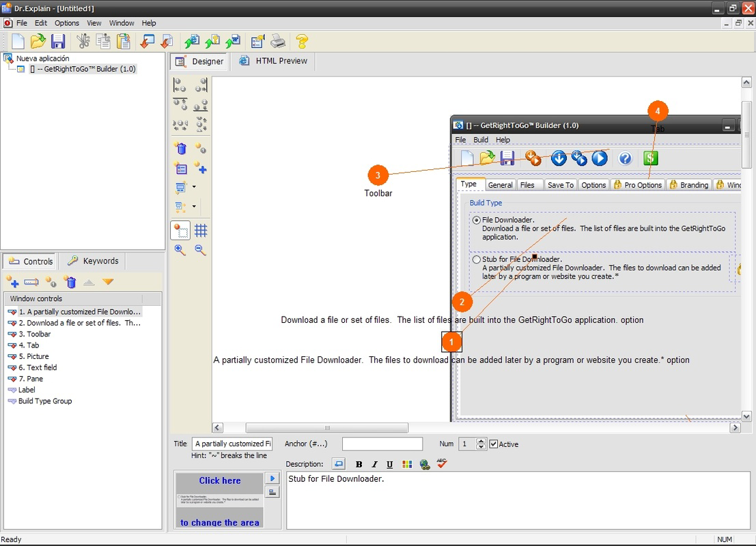Open an existing project via folder icon
Image resolution: width=756 pixels, height=546 pixels.
pyautogui.click(x=38, y=42)
